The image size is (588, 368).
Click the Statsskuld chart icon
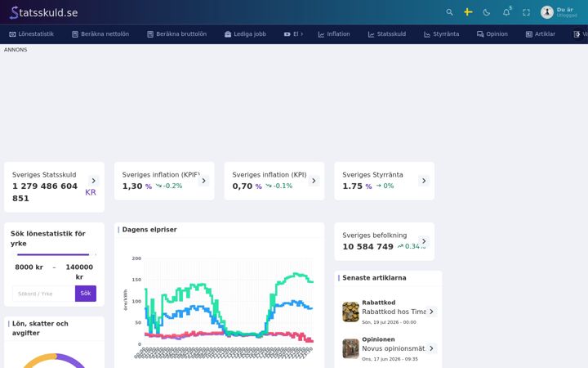(372, 34)
